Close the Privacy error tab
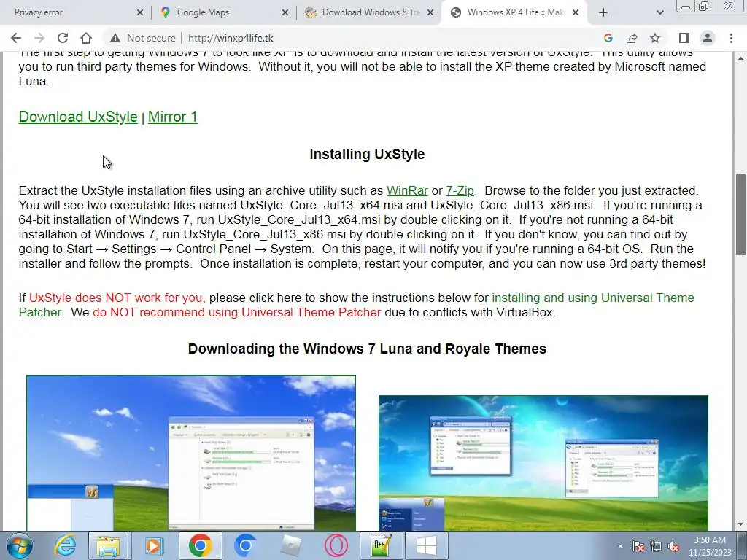The height and width of the screenshot is (560, 747). 139,12
